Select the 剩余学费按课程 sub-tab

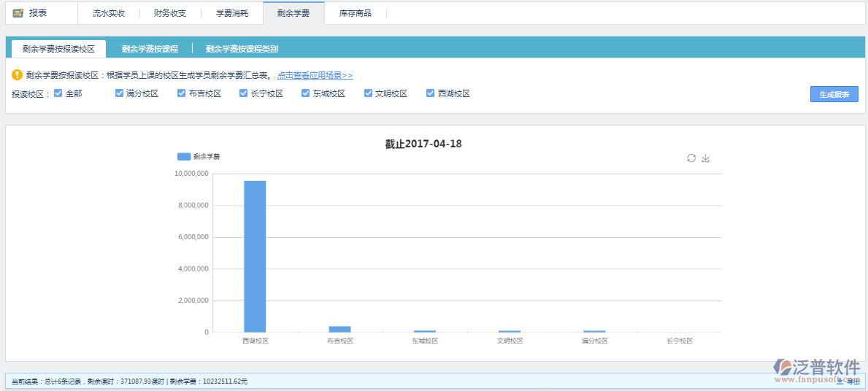[x=150, y=49]
